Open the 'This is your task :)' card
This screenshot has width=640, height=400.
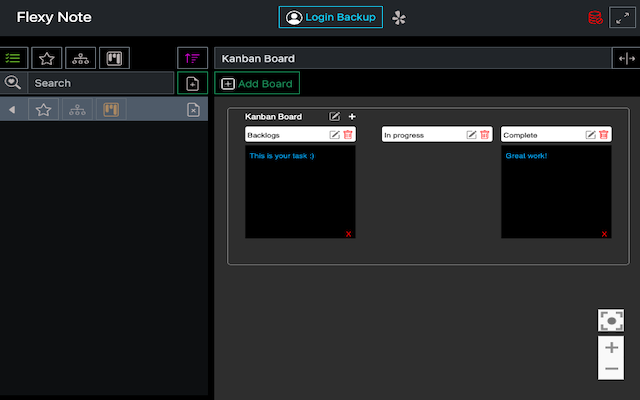(300, 192)
